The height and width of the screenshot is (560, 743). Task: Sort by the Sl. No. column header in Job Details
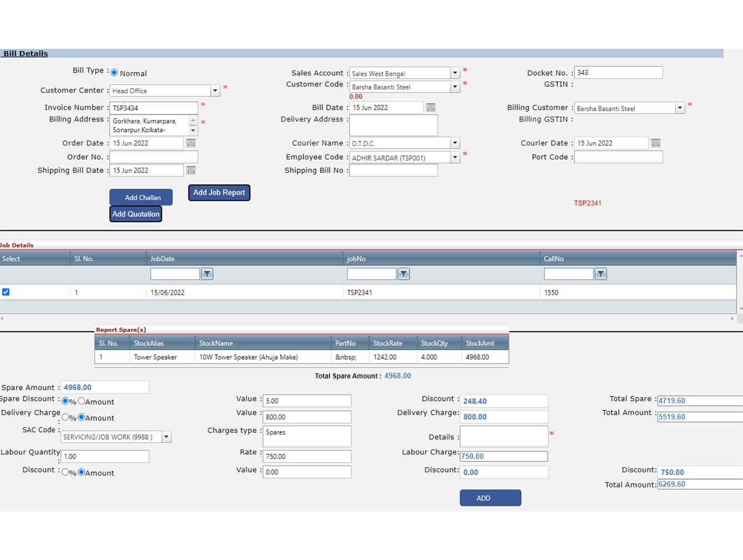click(108, 259)
